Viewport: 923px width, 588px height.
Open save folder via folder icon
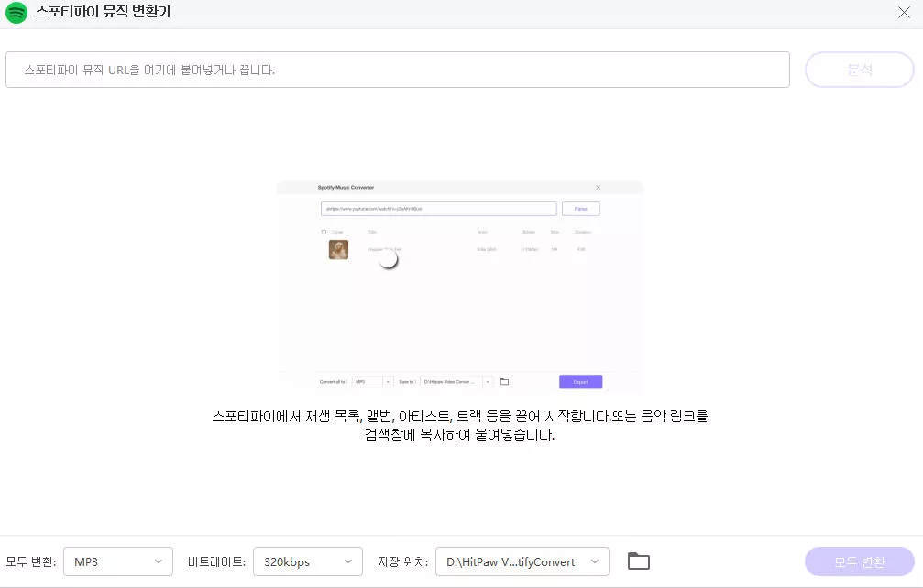click(638, 561)
